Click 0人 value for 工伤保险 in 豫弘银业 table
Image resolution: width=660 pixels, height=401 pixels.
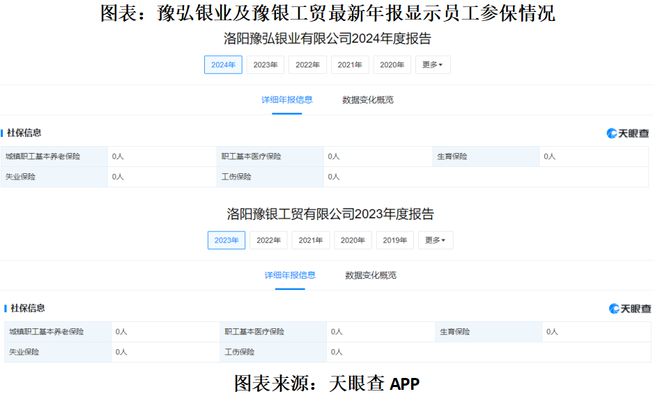point(334,177)
